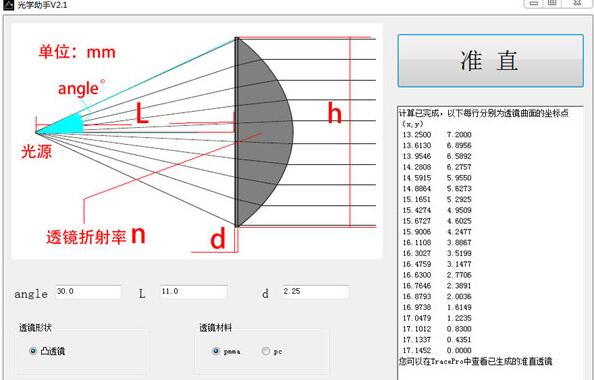Select coordinate row 15.4274 4.9509
594x380 pixels.
point(437,210)
